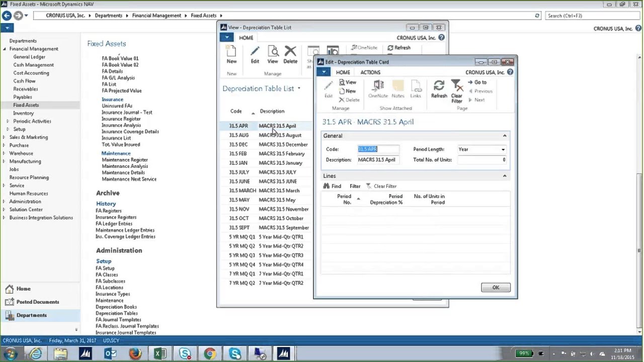Screen dimensions: 644x362
Task: Click OneNote icon in Depreciation Table Card
Action: (378, 89)
